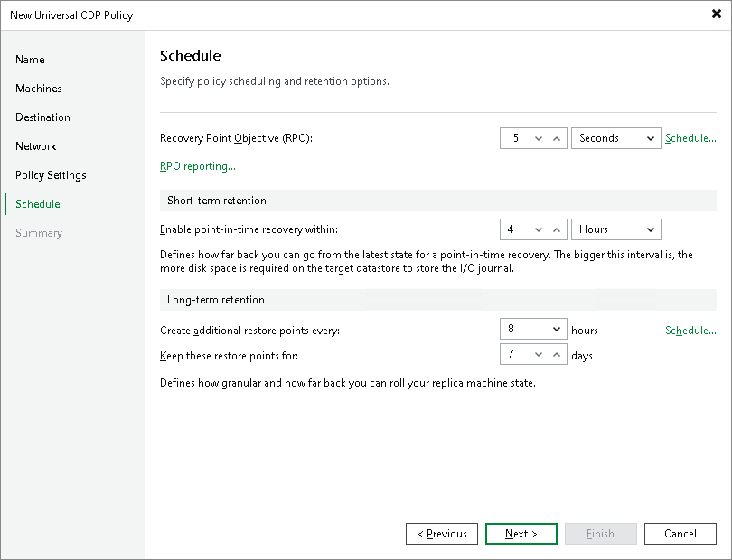This screenshot has height=560, width=732.
Task: Open the Seconds unit dropdown for RPO
Action: point(649,138)
